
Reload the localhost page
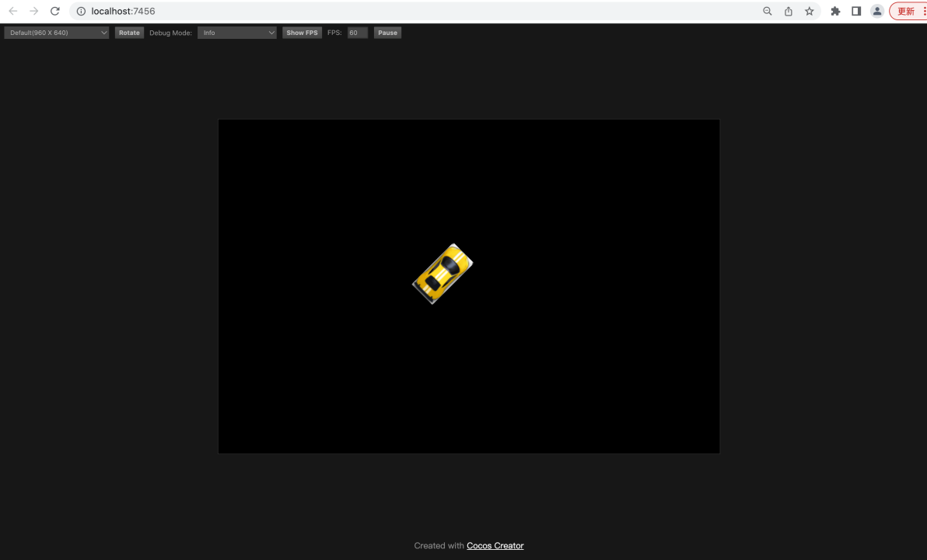[x=55, y=11]
